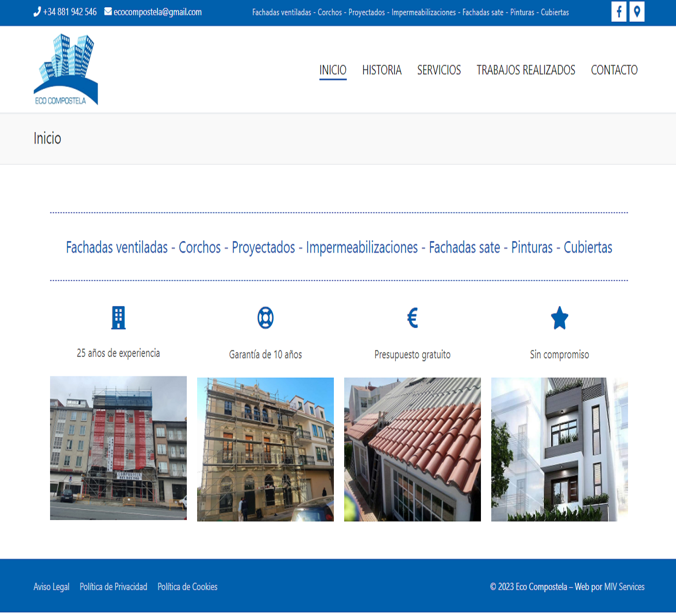Click the 'Inicio' page title

click(47, 138)
